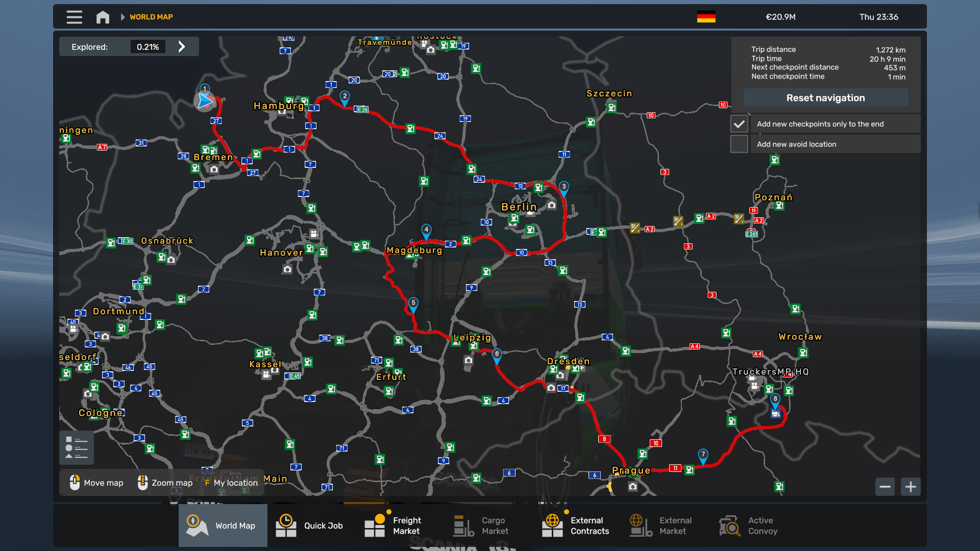
Task: Click the German flag icon
Action: click(706, 17)
